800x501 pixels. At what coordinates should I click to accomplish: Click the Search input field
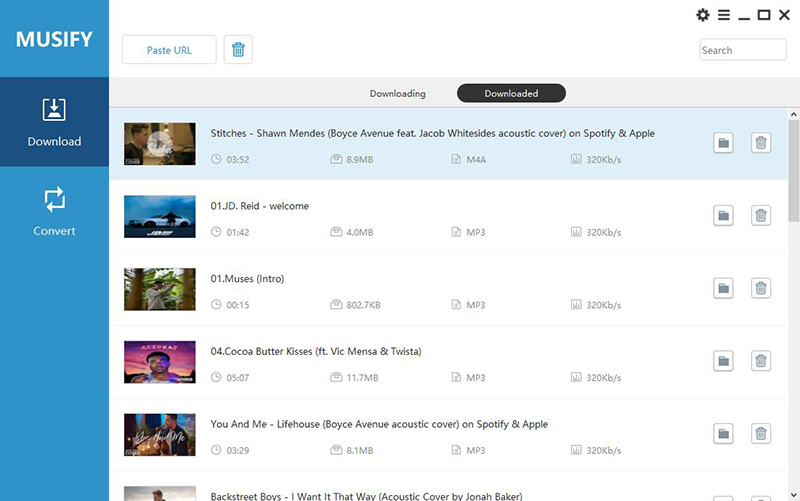[743, 50]
